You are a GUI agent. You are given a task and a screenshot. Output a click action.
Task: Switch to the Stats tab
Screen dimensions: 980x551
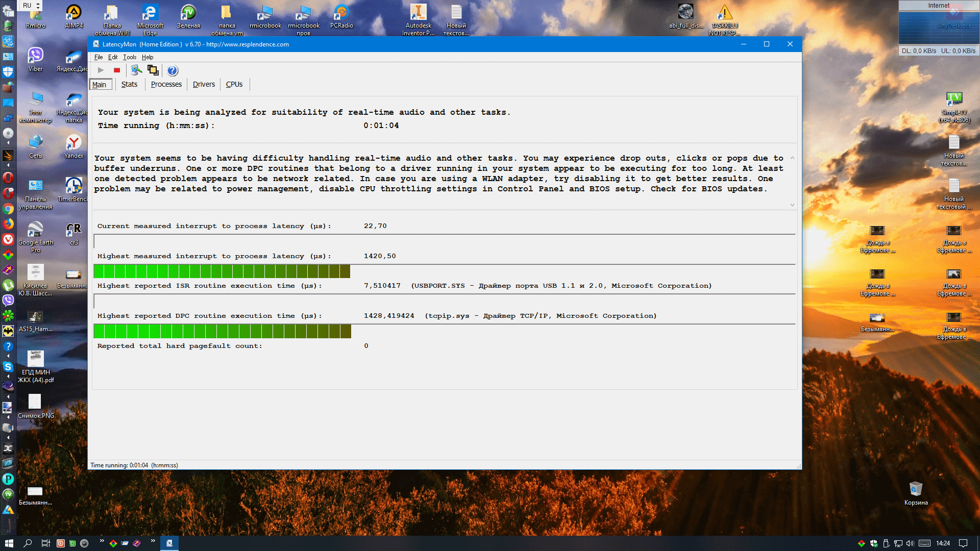click(129, 85)
